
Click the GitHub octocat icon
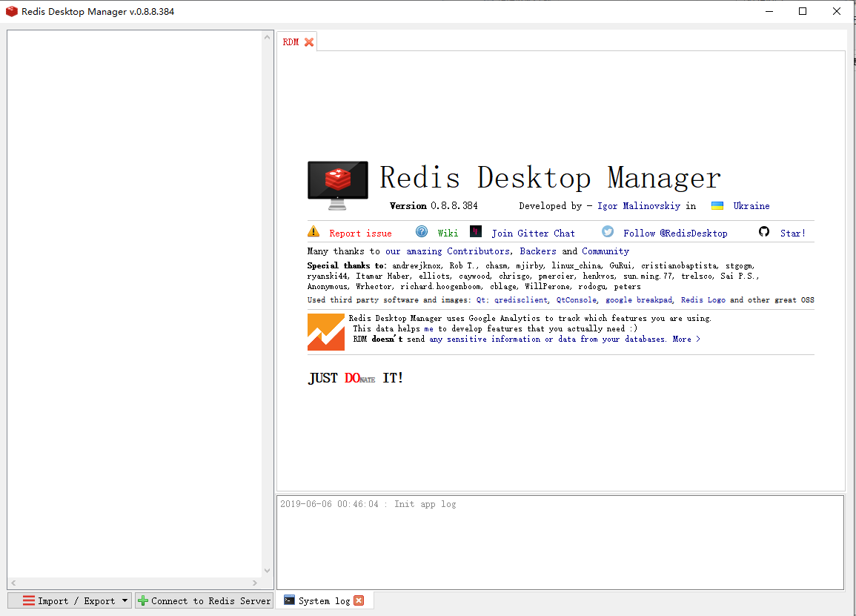coord(764,231)
